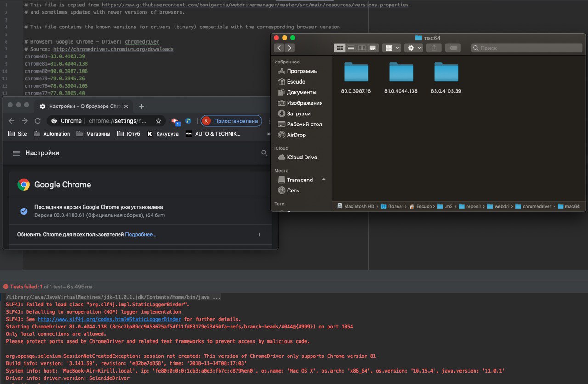Click the Chrome address bar URL
Viewport: 588px width, 384px height.
(118, 121)
